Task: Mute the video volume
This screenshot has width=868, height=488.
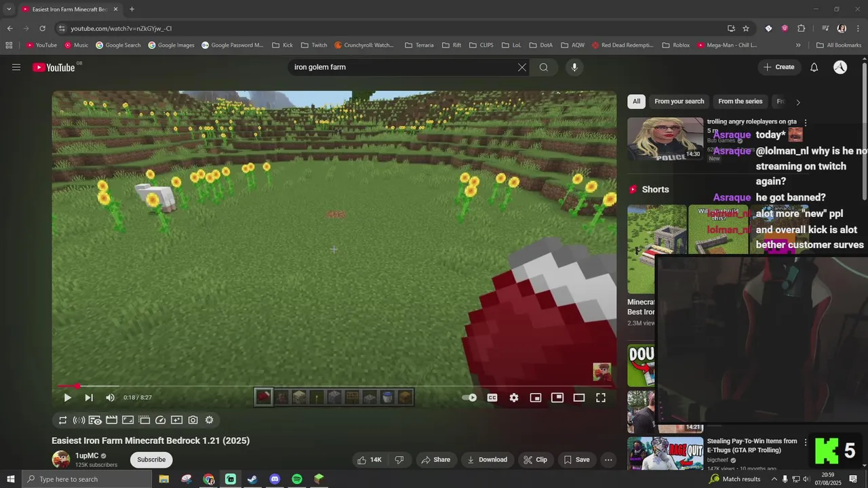Action: click(110, 398)
